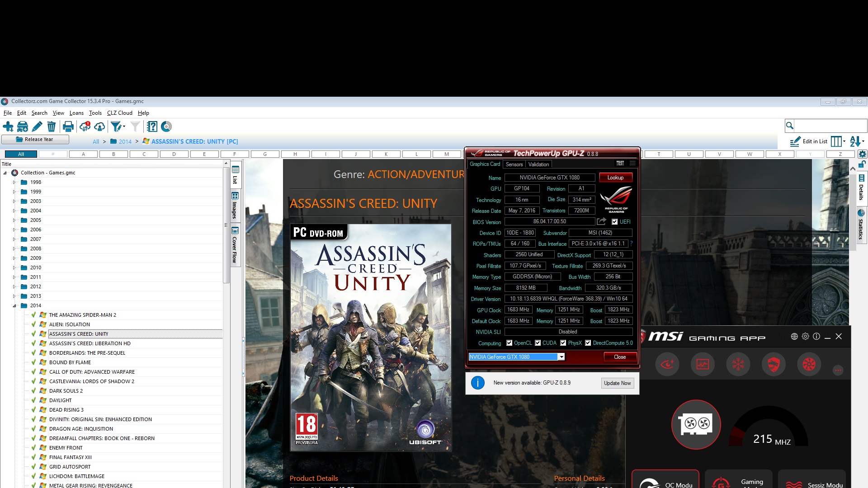Open the Loans menu

(x=76, y=113)
